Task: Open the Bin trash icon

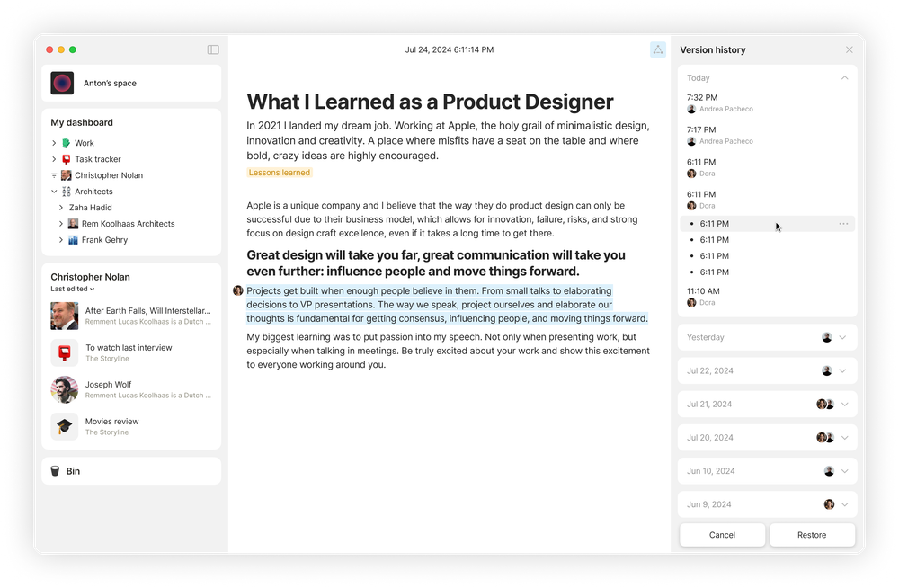Action: [x=55, y=471]
